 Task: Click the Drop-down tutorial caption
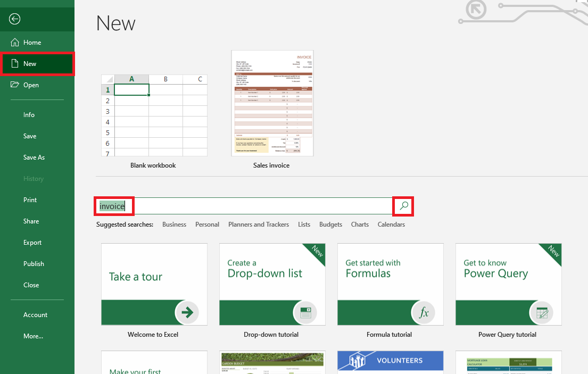(x=271, y=334)
